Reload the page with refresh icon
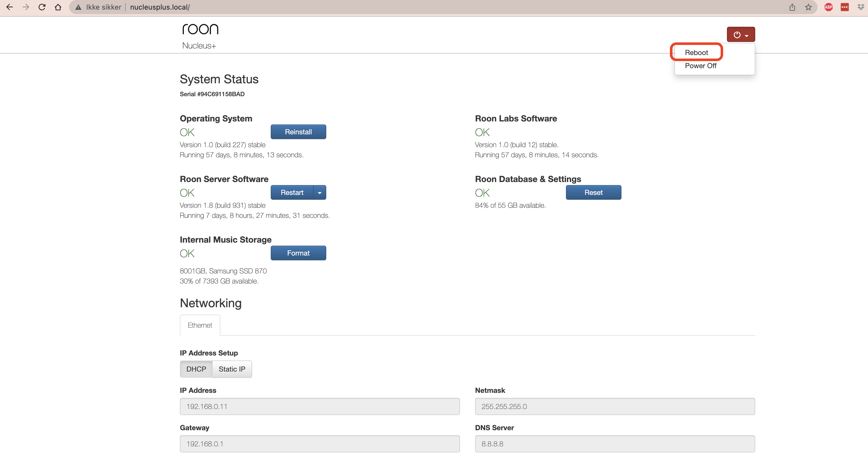The image size is (868, 462). tap(42, 7)
